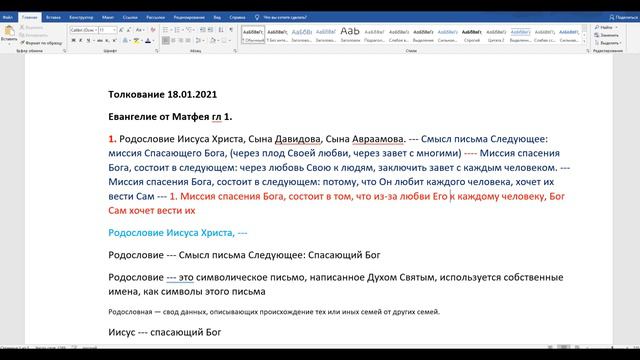Click the bulleted list icon
640x360 pixels.
coord(165,30)
